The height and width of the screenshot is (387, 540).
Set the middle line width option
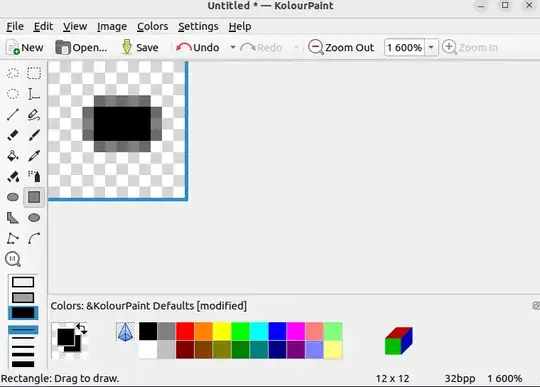tap(23, 346)
